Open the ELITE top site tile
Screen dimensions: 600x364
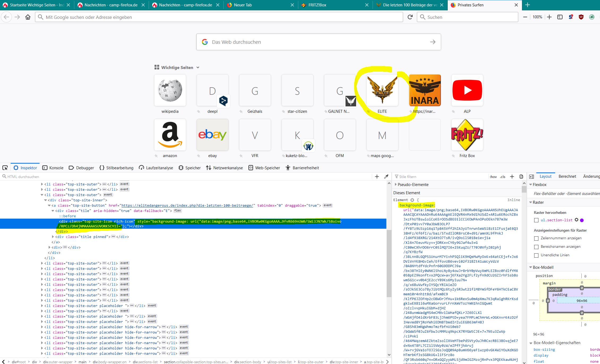tap(382, 90)
